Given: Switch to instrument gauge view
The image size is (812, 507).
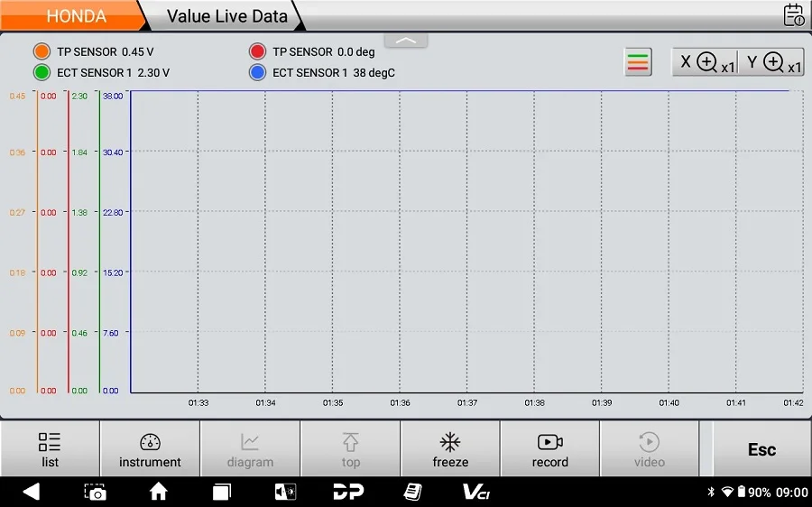Looking at the screenshot, I should click(x=150, y=449).
